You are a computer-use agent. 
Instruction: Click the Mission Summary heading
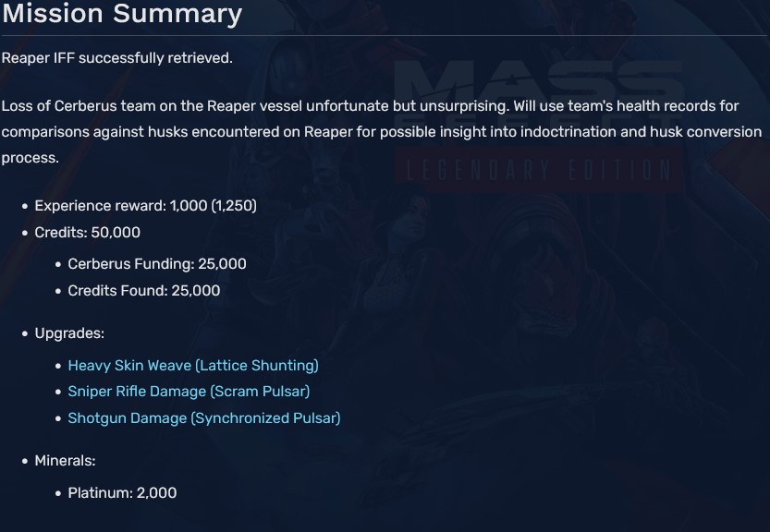coord(121,14)
